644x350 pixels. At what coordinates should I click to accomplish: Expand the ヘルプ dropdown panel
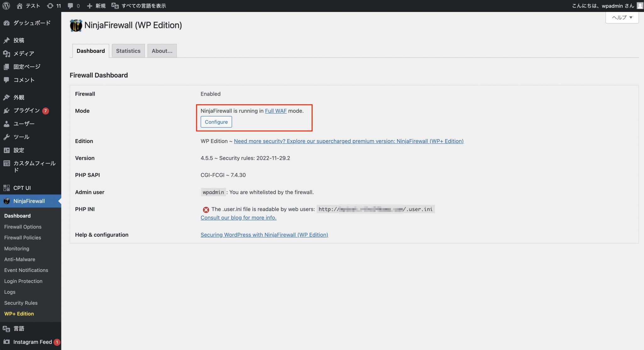point(622,18)
